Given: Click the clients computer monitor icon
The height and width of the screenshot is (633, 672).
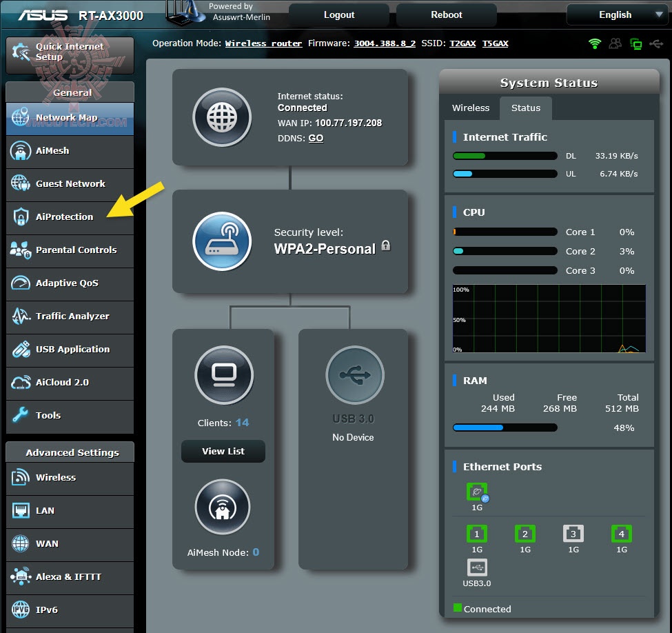Looking at the screenshot, I should click(x=224, y=375).
